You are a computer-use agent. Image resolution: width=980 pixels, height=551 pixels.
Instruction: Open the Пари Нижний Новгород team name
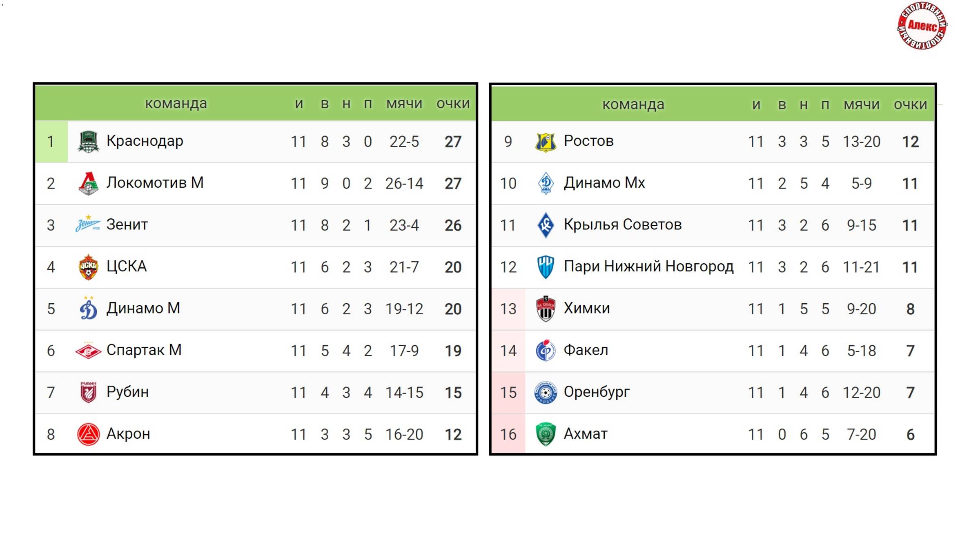click(x=648, y=267)
